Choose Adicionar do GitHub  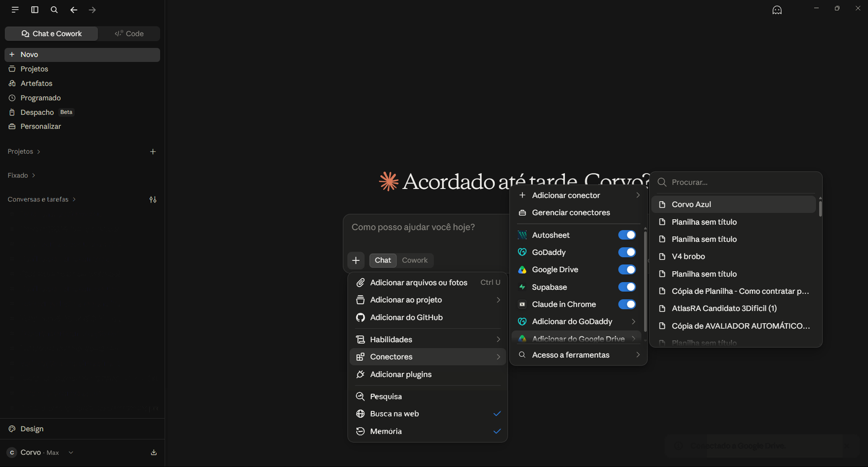click(x=428, y=317)
